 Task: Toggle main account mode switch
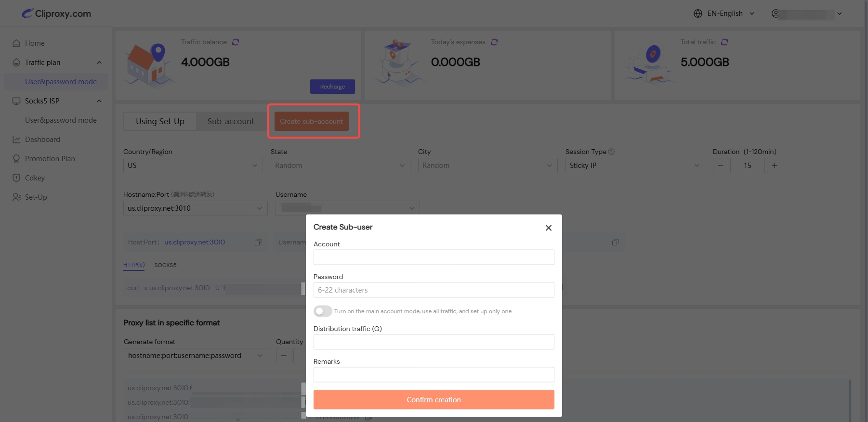[x=323, y=311]
